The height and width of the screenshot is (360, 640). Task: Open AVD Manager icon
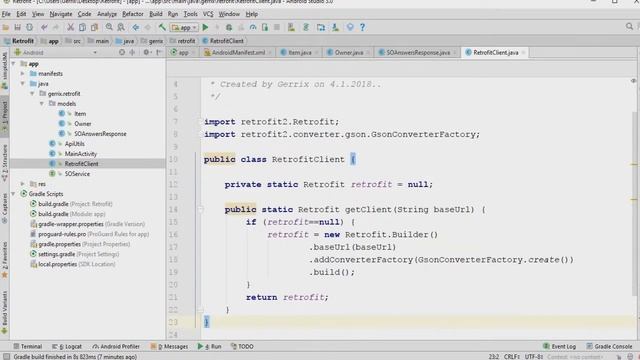coord(291,27)
